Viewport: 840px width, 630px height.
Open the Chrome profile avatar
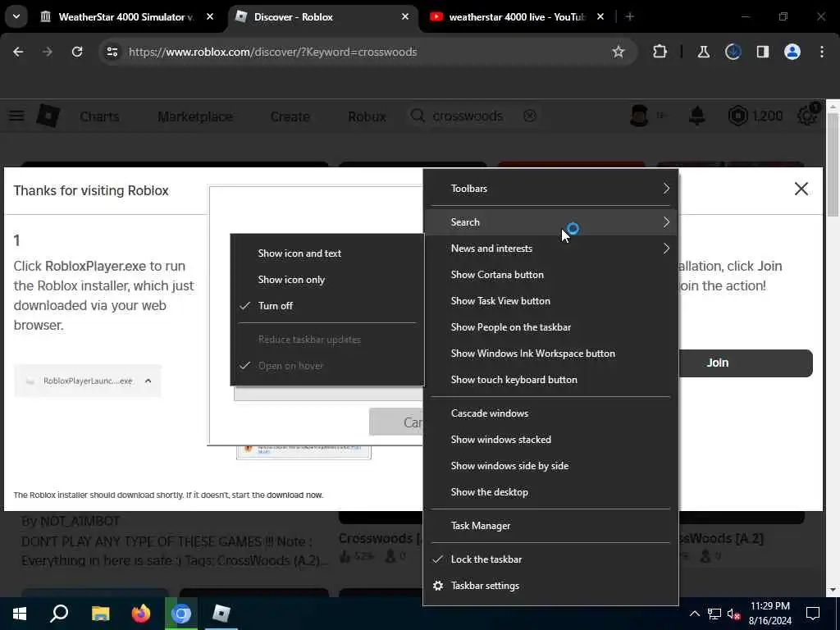click(x=792, y=52)
